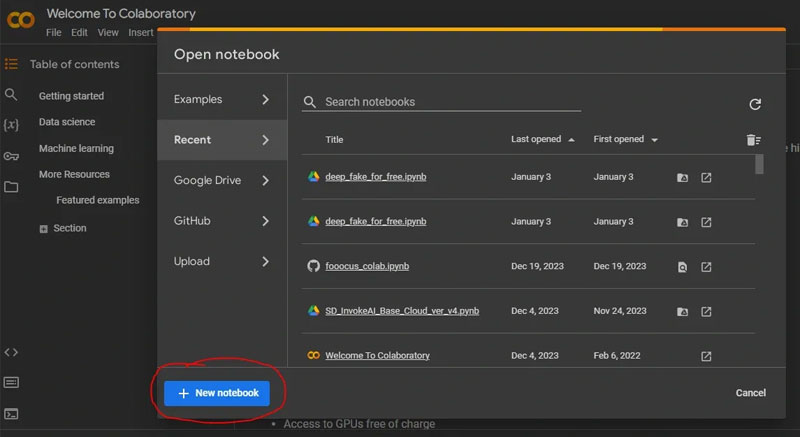Open the Code snippets icon
The height and width of the screenshot is (437, 800).
click(x=11, y=352)
